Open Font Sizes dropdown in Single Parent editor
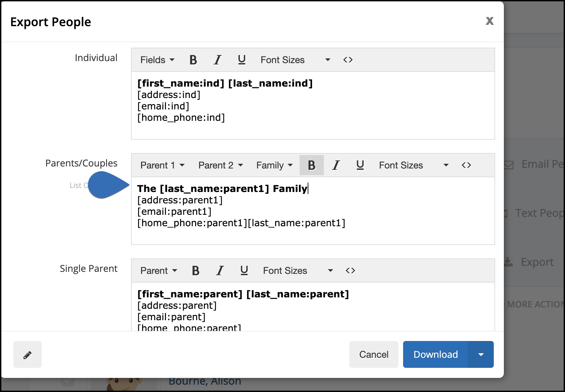 (x=298, y=271)
